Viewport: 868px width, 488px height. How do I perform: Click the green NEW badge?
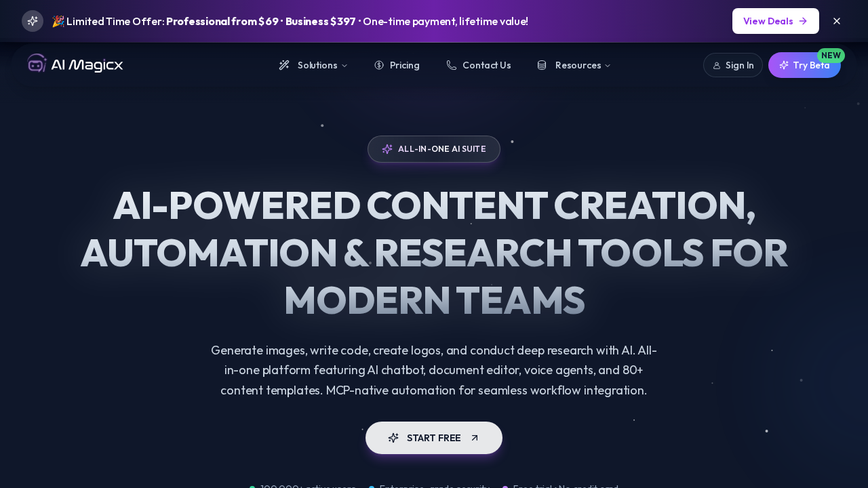coord(831,56)
